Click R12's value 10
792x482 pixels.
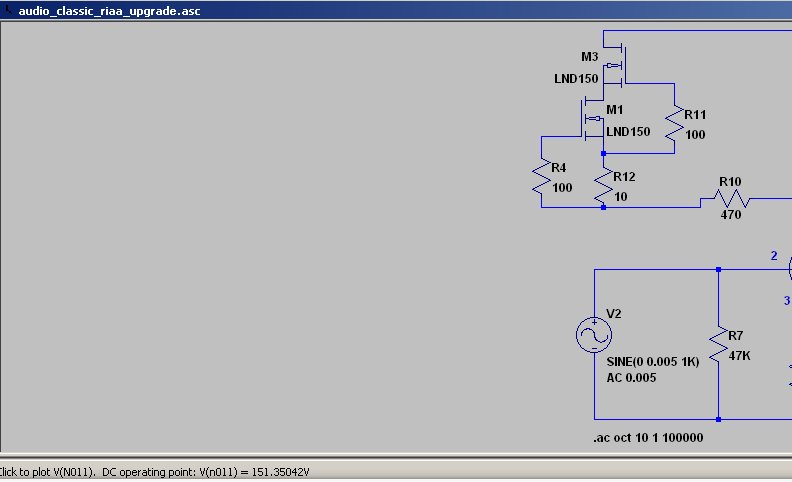[x=621, y=197]
